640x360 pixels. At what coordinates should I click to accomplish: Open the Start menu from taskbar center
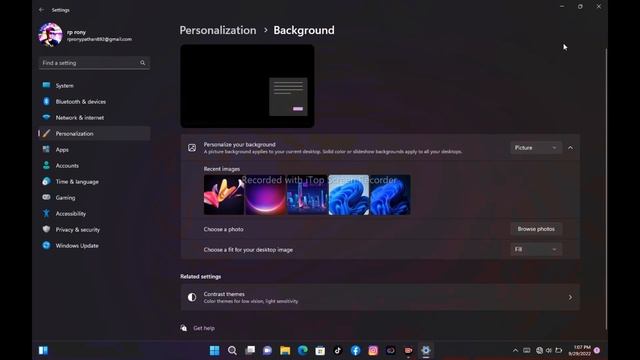point(214,350)
